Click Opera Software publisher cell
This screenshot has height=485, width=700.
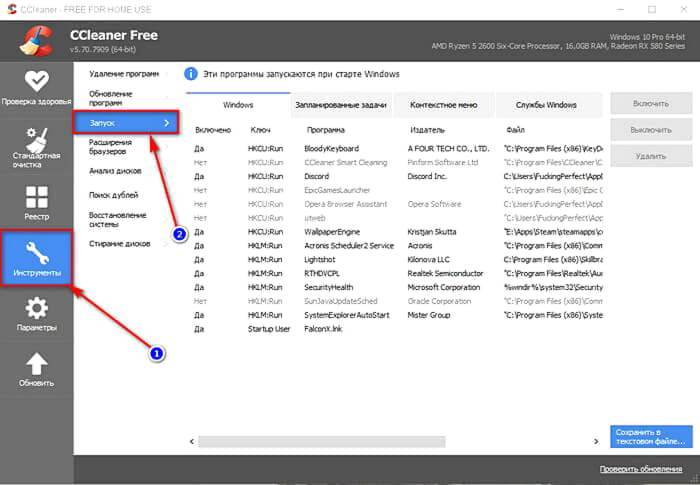pos(434,204)
